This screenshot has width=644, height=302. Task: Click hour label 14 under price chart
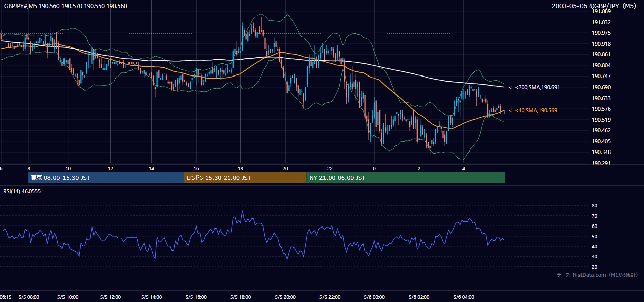(x=151, y=168)
